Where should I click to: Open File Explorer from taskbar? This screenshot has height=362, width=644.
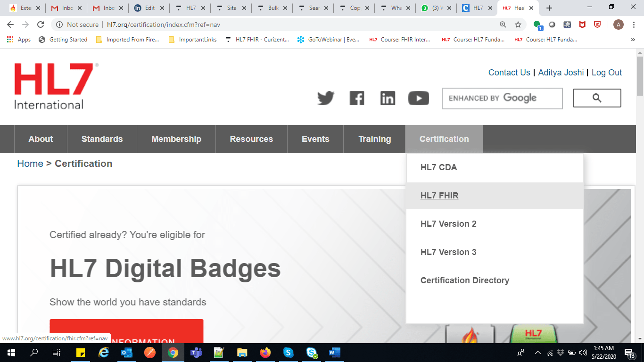(242, 353)
